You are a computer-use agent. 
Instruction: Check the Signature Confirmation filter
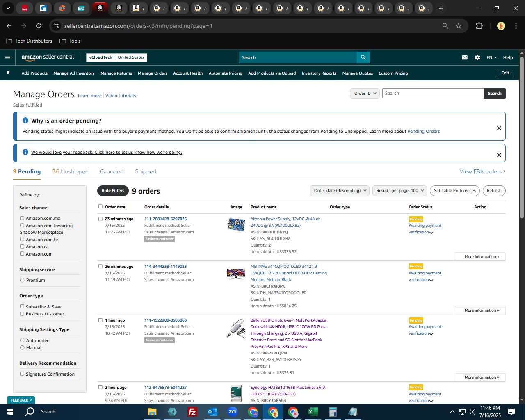[x=22, y=374]
